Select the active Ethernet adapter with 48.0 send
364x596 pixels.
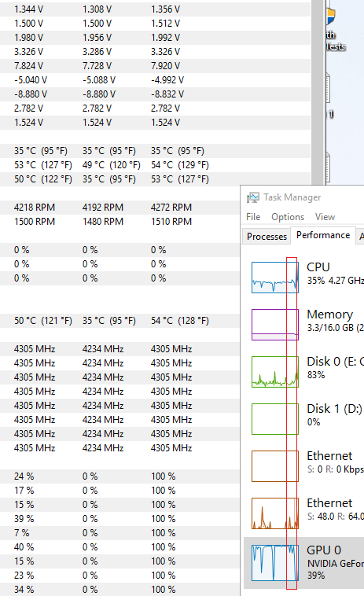point(275,513)
